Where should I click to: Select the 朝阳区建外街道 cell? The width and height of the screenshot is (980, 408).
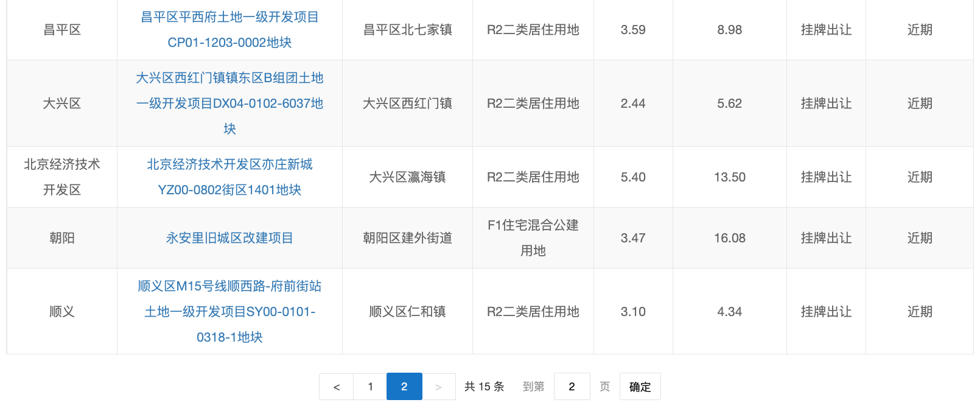(x=407, y=238)
